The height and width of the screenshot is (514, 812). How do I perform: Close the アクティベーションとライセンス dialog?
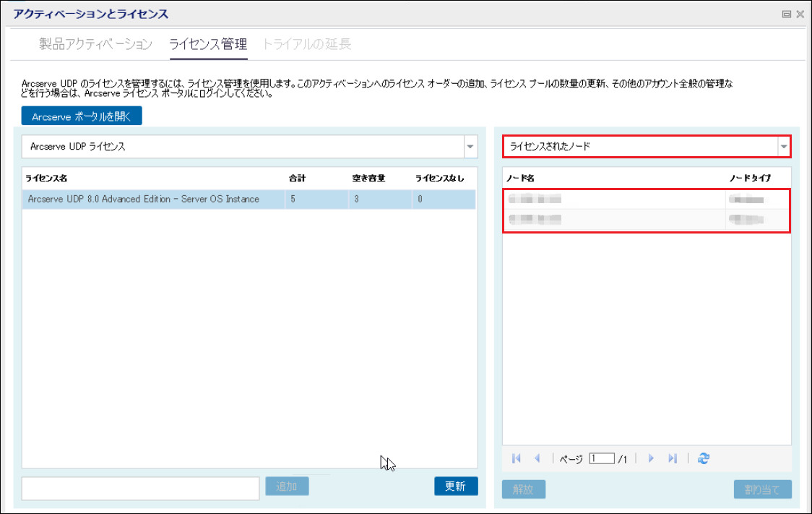(x=800, y=14)
